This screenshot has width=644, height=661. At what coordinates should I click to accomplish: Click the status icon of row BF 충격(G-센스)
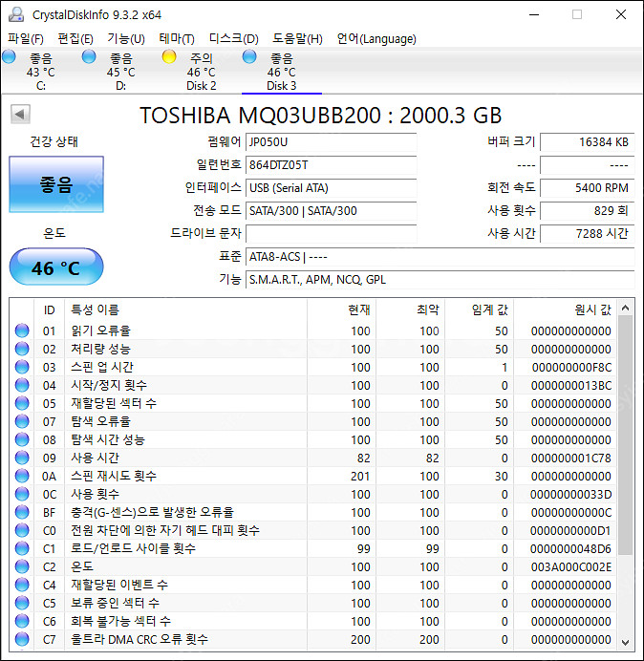point(22,512)
